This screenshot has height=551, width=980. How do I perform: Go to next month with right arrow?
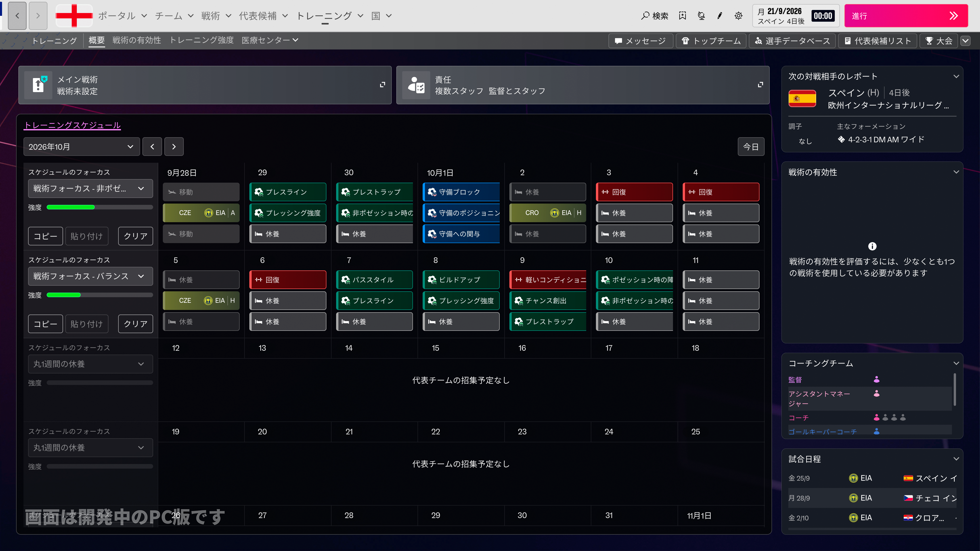click(x=174, y=147)
